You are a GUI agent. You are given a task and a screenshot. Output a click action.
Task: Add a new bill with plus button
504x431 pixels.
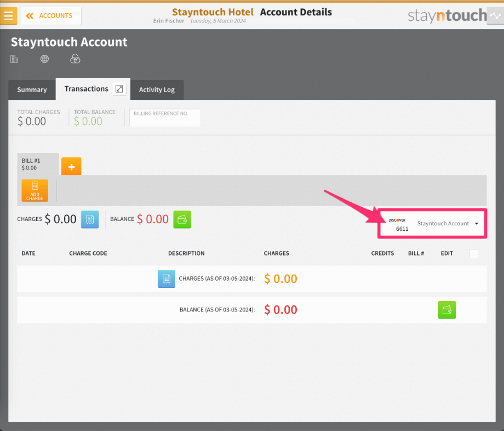[x=71, y=166]
